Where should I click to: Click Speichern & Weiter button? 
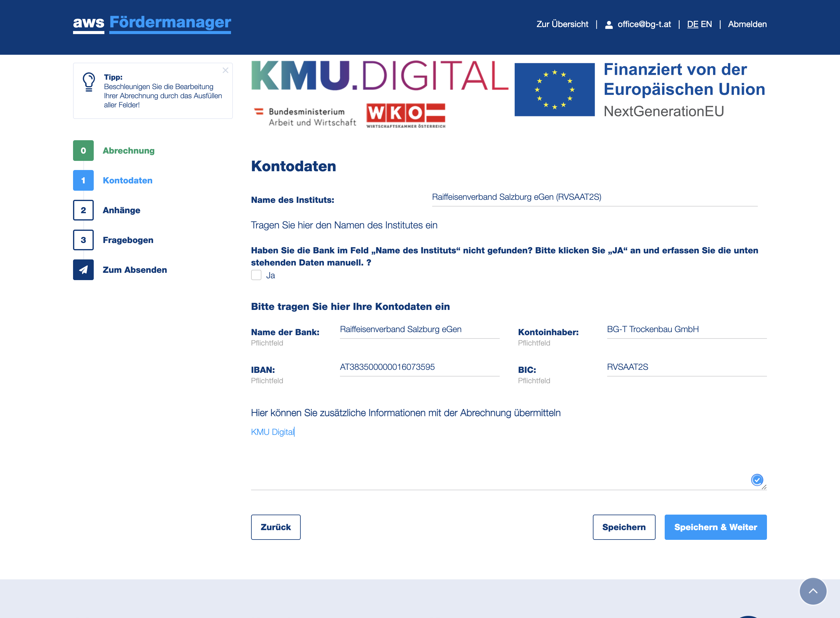tap(716, 527)
